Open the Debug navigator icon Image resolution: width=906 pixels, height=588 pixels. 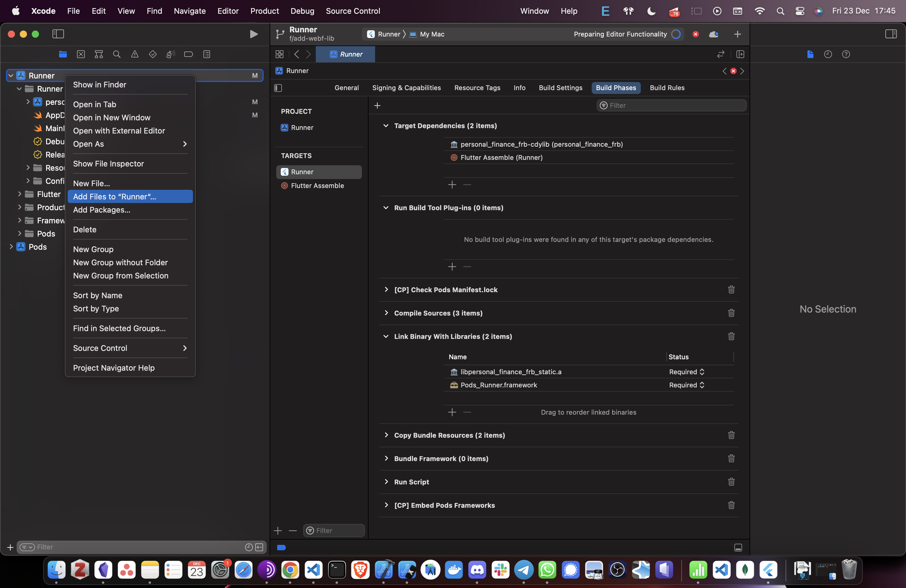click(x=170, y=54)
